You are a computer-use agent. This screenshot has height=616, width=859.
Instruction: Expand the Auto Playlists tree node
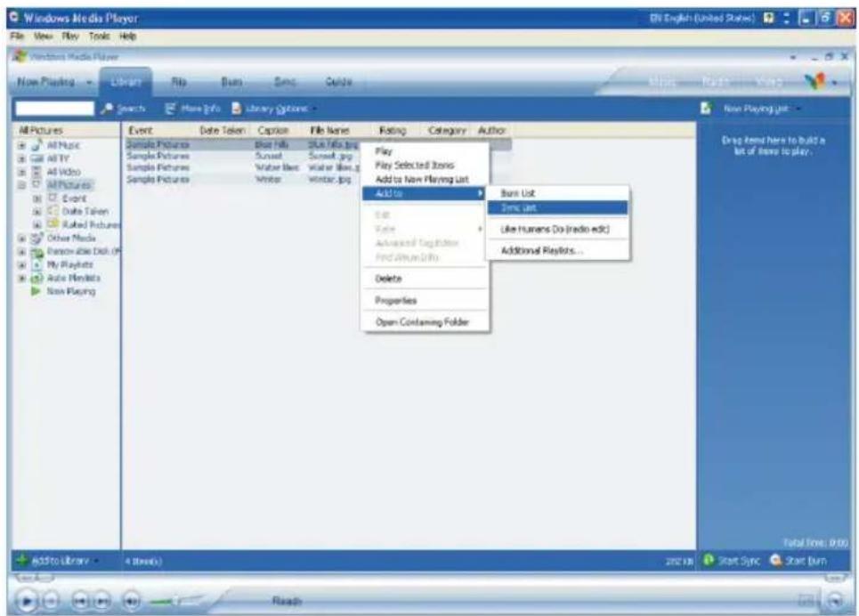click(22, 278)
